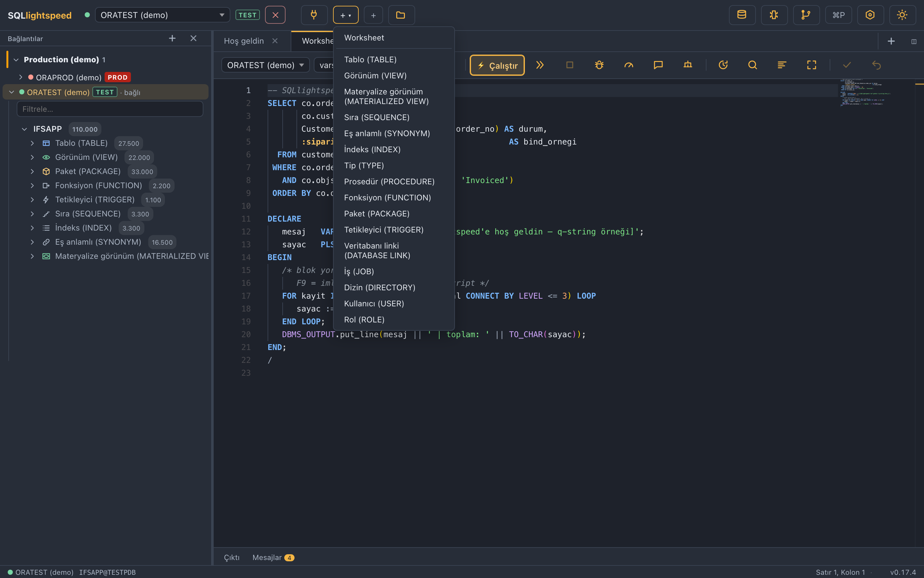Image resolution: width=924 pixels, height=578 pixels.
Task: Click the magnifier search icon in editor toolbar
Action: (752, 65)
